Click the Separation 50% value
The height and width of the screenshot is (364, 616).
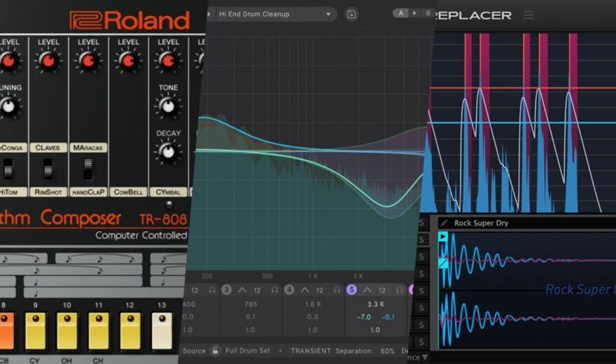pos(387,351)
